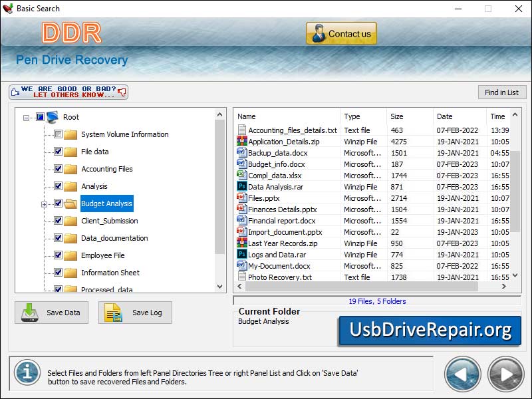The height and width of the screenshot is (399, 532).
Task: Click the Files.pptx PowerPoint icon
Action: point(241,198)
